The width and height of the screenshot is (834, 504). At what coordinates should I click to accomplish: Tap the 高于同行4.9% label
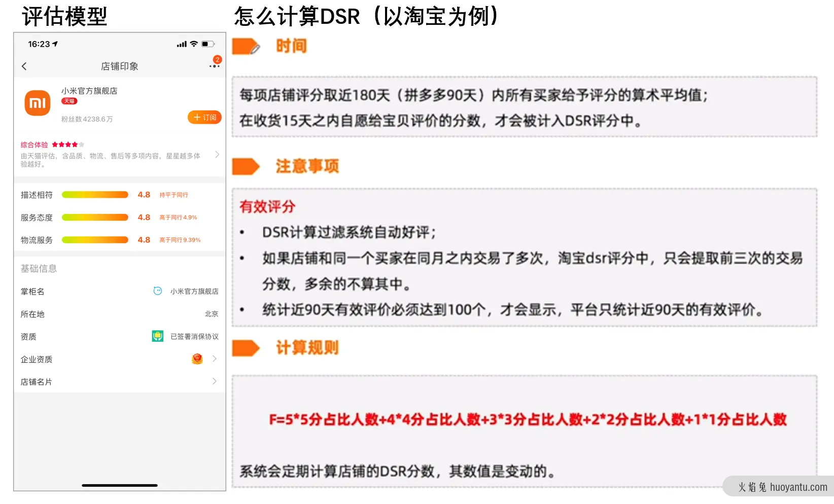click(x=178, y=218)
